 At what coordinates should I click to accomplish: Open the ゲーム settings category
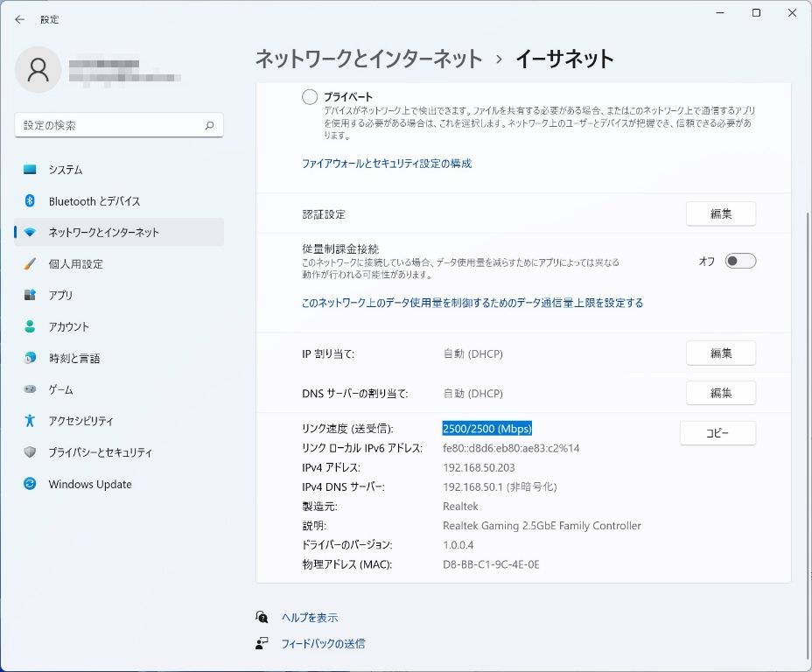coord(61,390)
